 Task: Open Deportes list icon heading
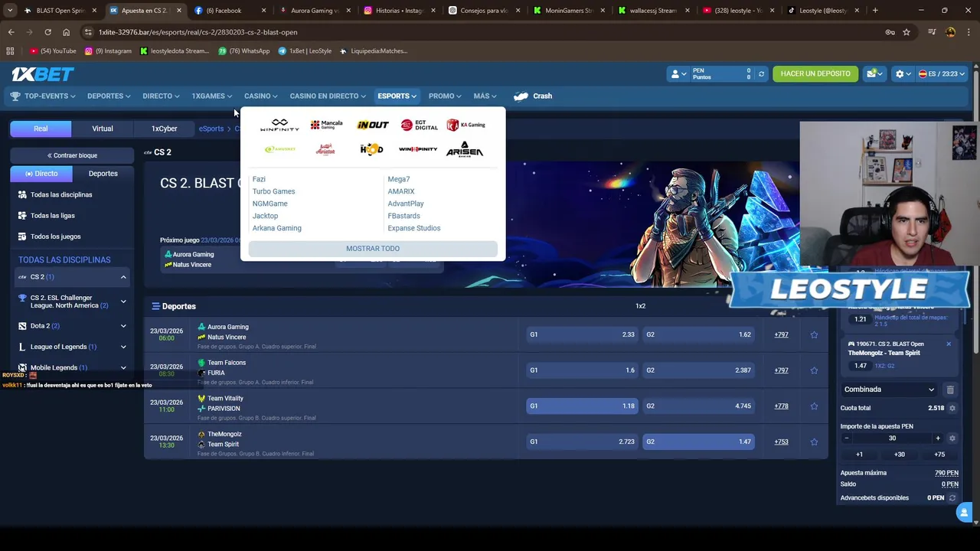tap(155, 306)
